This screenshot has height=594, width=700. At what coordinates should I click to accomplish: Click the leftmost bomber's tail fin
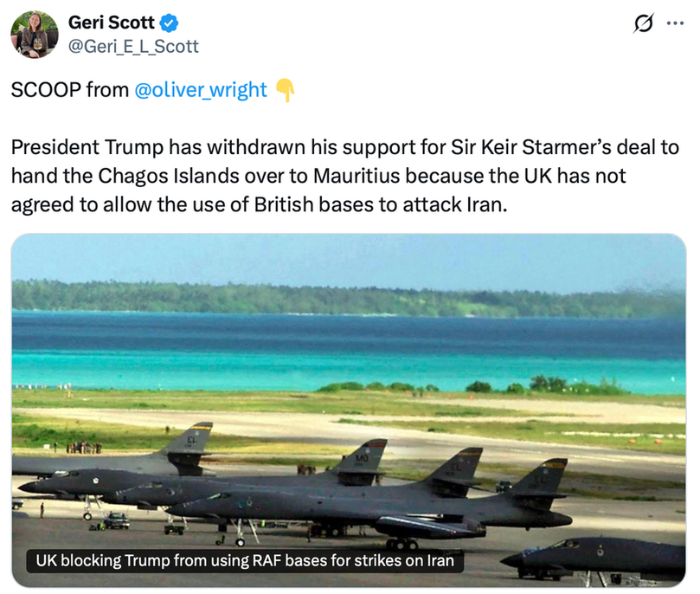pos(192,442)
